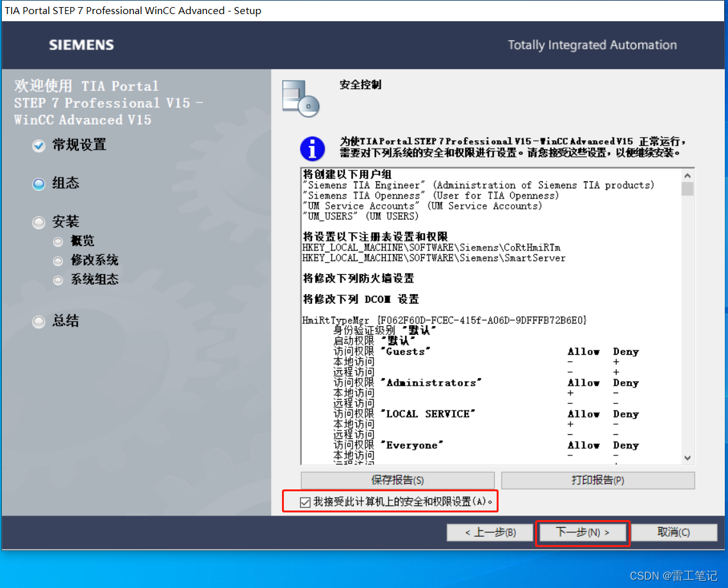Image resolution: width=728 pixels, height=588 pixels.
Task: Click "UM_USERS" line in report
Action: [x=361, y=216]
